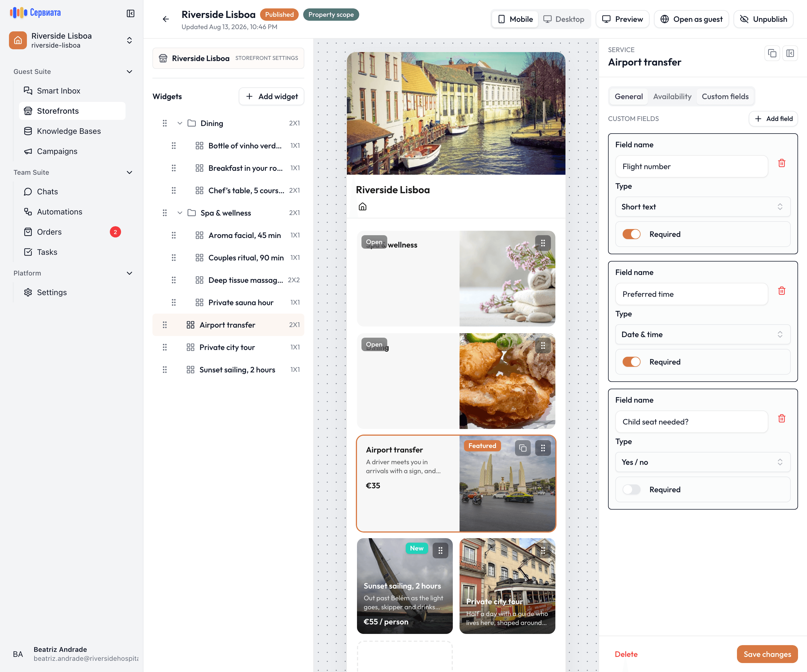Open the Yes / no type dropdown
This screenshot has height=672, width=807.
pos(702,462)
